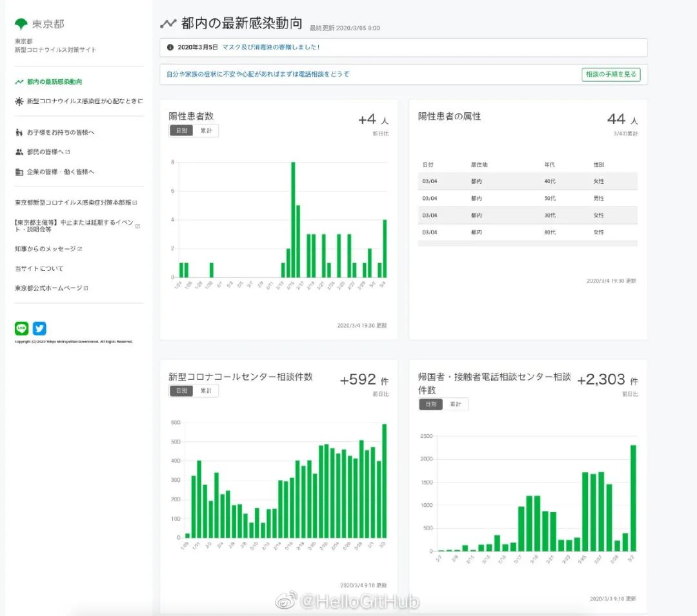This screenshot has width=697, height=616.
Task: Click the people icon beside 都民の皆様へ
Action: (x=19, y=152)
